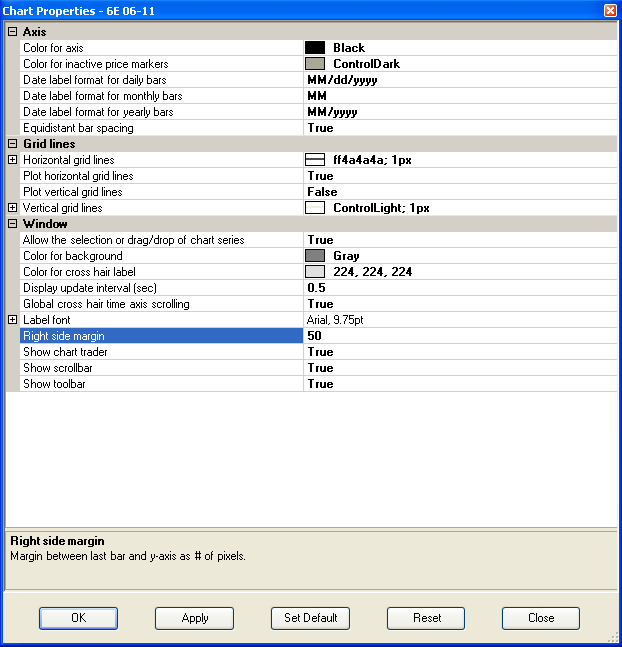Screen dimensions: 622x647
Task: Expand Vertical grid lines properties
Action: [x=13, y=208]
